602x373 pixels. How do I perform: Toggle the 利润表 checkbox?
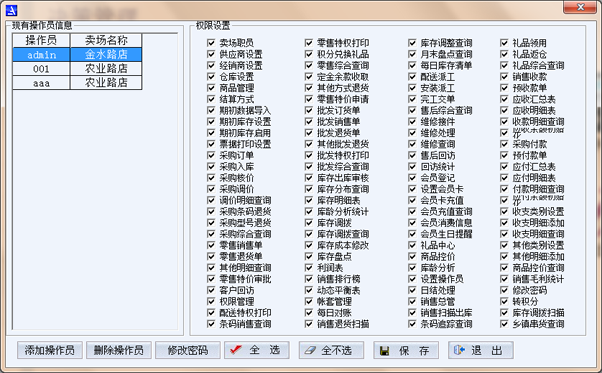tap(309, 267)
